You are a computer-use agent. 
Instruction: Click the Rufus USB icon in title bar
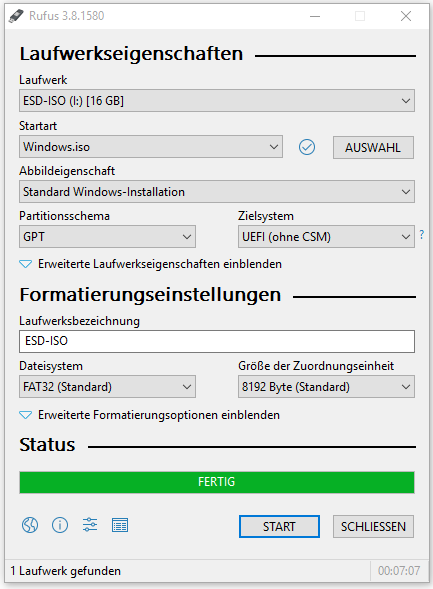(17, 16)
